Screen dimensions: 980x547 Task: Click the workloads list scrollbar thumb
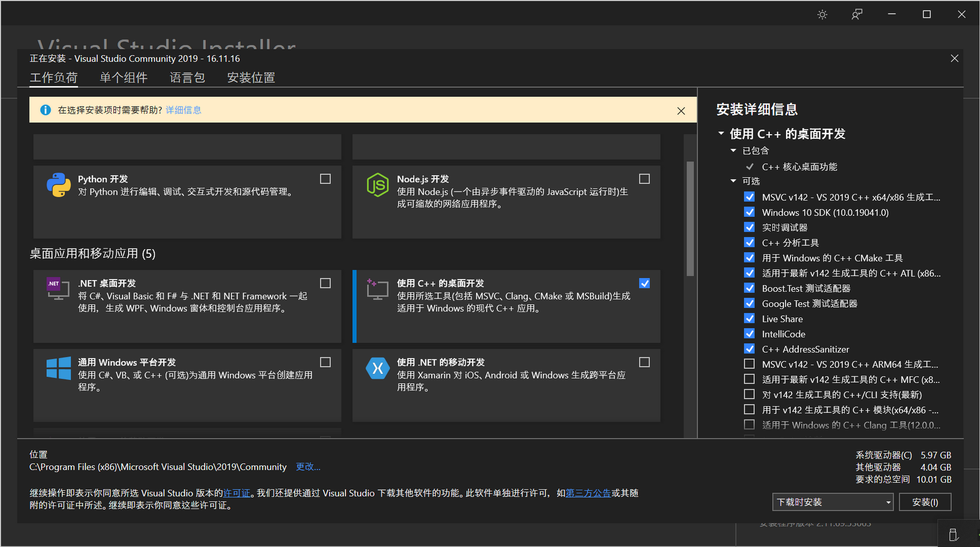point(690,218)
